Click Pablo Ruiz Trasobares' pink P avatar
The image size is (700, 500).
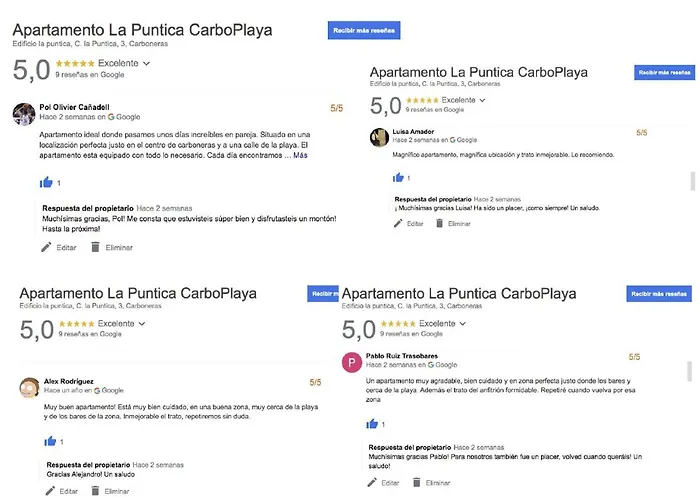[352, 362]
